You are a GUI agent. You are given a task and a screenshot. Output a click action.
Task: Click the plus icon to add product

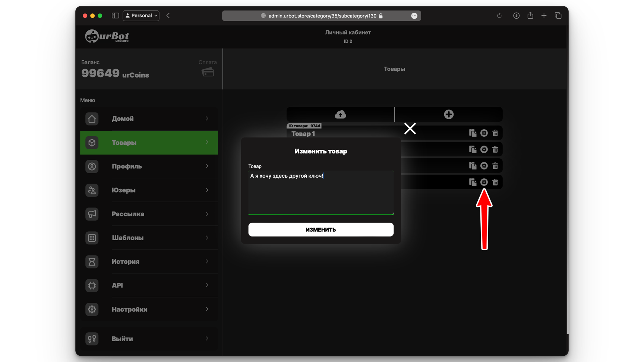pos(449,114)
